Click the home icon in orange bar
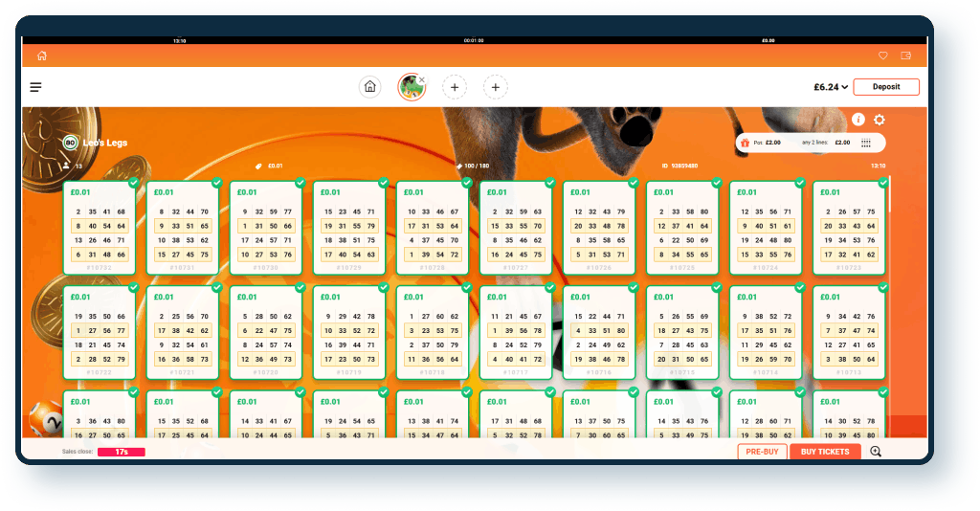This screenshot has height=511, width=980. pyautogui.click(x=42, y=56)
